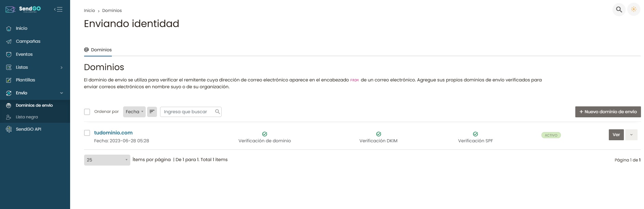644x209 pixels.
Task: Click the SPF verification check icon
Action: click(x=475, y=134)
